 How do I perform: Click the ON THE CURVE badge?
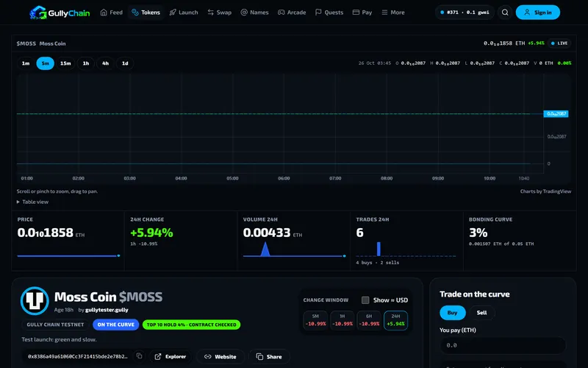pyautogui.click(x=116, y=325)
